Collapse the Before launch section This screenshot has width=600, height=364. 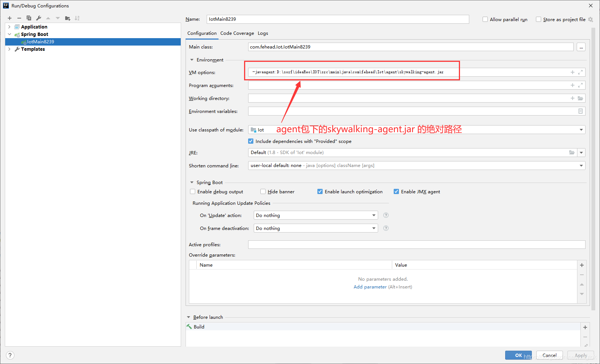pyautogui.click(x=189, y=317)
